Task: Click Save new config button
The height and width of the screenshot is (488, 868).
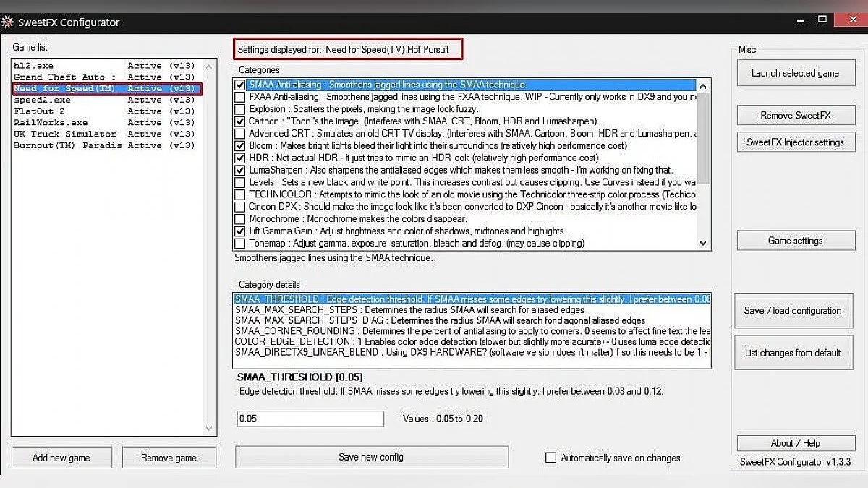Action: pyautogui.click(x=371, y=457)
